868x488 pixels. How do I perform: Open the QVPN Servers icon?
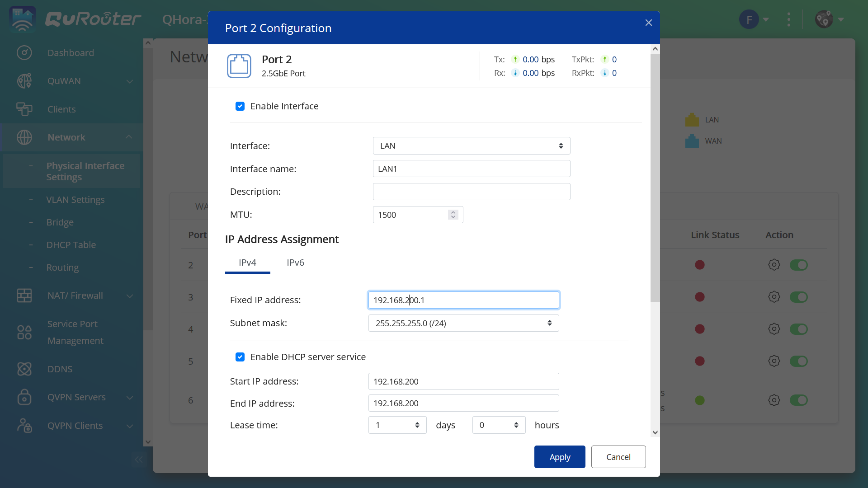24,396
